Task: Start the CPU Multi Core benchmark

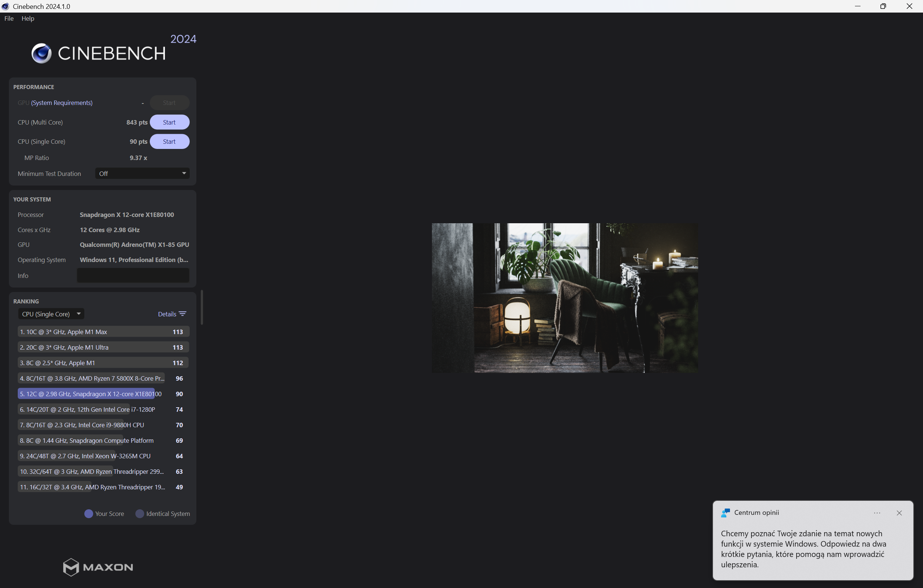Action: click(x=169, y=122)
